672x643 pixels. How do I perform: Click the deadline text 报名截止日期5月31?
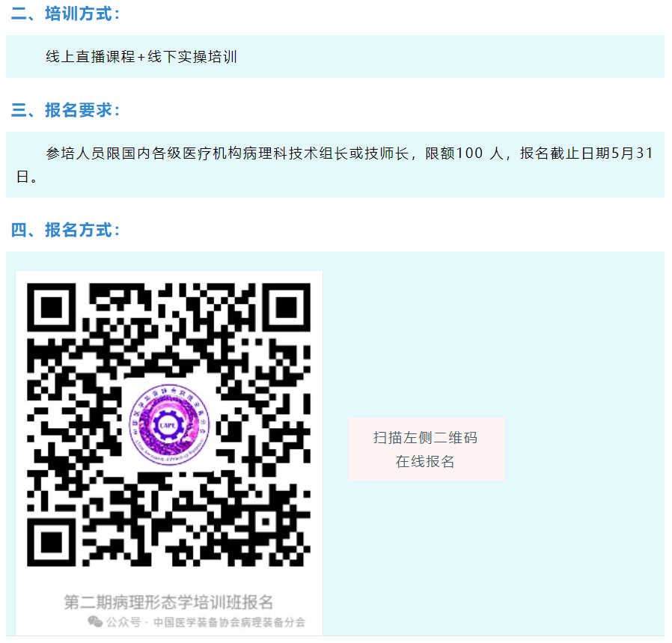586,153
